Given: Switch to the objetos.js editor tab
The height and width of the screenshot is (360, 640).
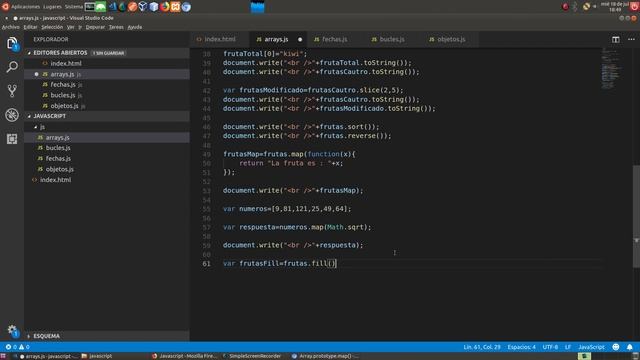Looking at the screenshot, I should (x=451, y=39).
